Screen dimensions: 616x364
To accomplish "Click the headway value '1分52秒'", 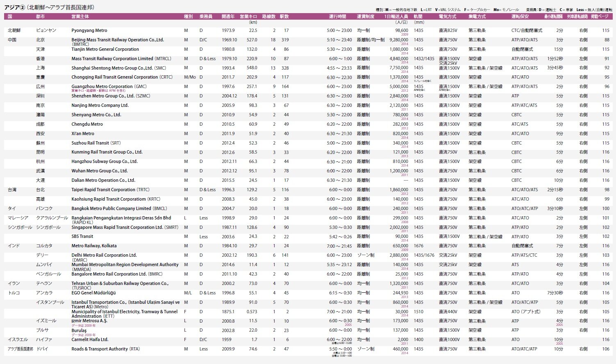I will 555,59.
